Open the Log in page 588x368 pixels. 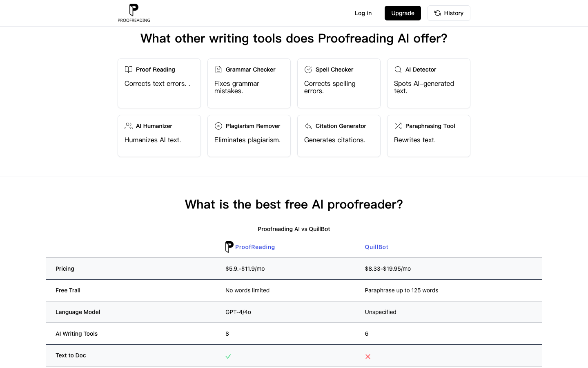point(363,13)
